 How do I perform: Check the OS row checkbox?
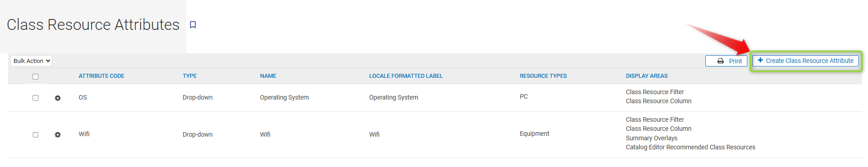pyautogui.click(x=35, y=98)
